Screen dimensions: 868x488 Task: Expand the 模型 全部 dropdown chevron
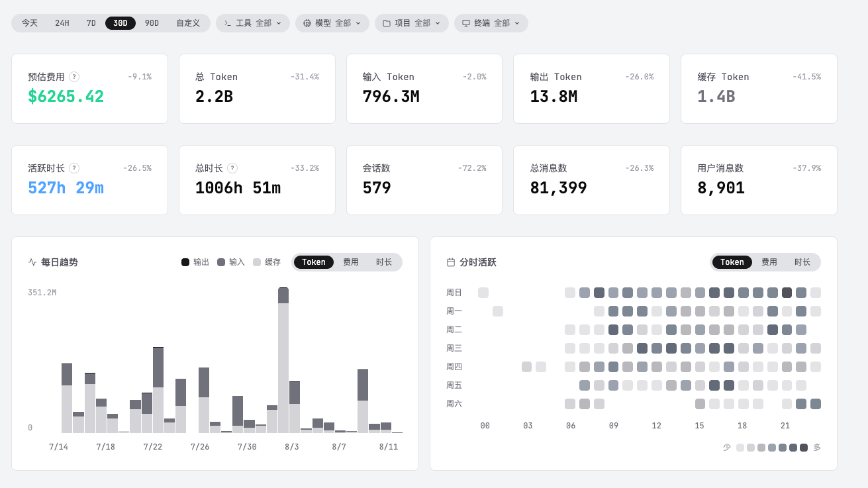(358, 23)
